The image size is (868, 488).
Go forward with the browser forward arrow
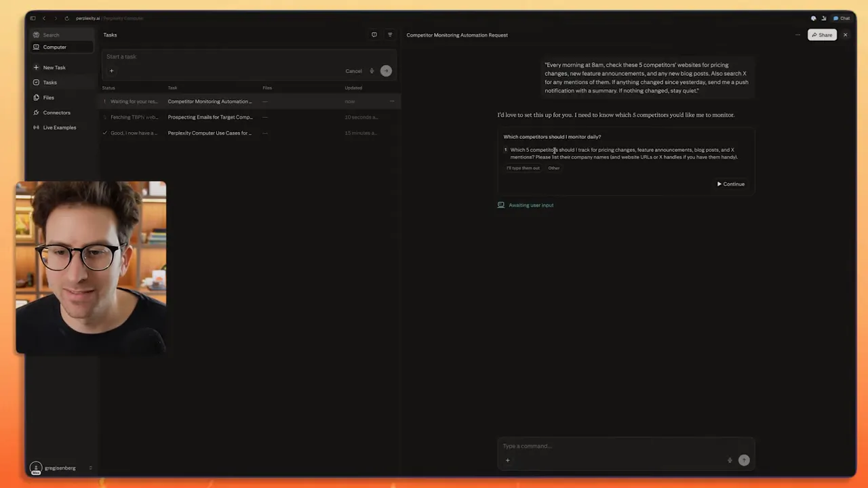56,18
